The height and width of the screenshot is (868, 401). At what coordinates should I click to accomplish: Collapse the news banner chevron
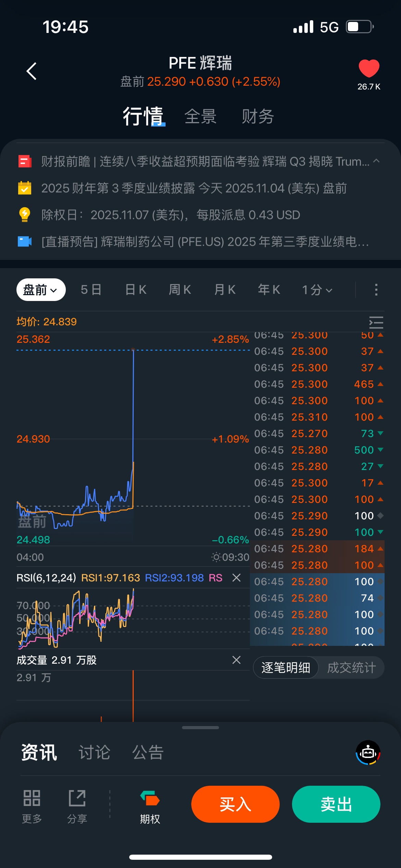point(376,161)
